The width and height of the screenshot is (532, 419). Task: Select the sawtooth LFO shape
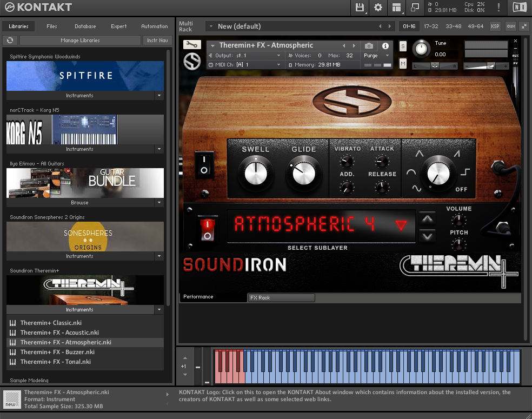point(457,154)
